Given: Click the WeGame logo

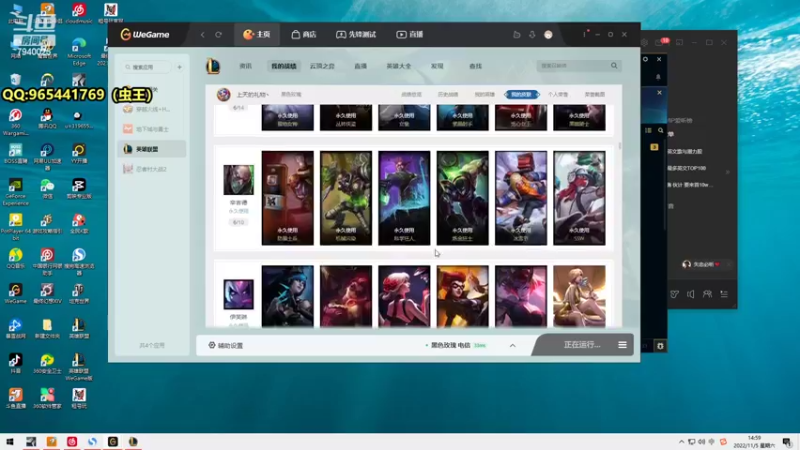Looking at the screenshot, I should (144, 34).
